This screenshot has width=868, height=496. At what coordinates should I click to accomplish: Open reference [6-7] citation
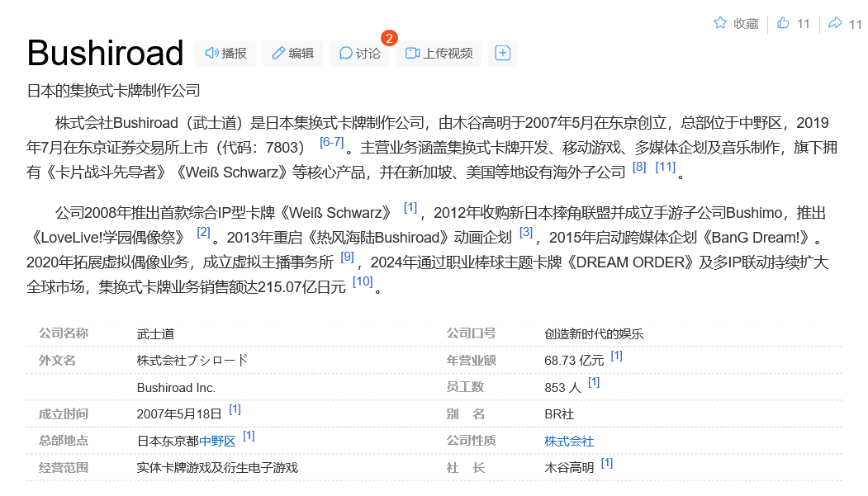click(331, 142)
